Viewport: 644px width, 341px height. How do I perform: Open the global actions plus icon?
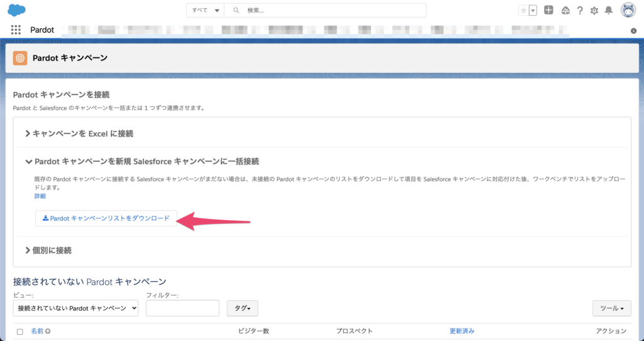[x=548, y=10]
